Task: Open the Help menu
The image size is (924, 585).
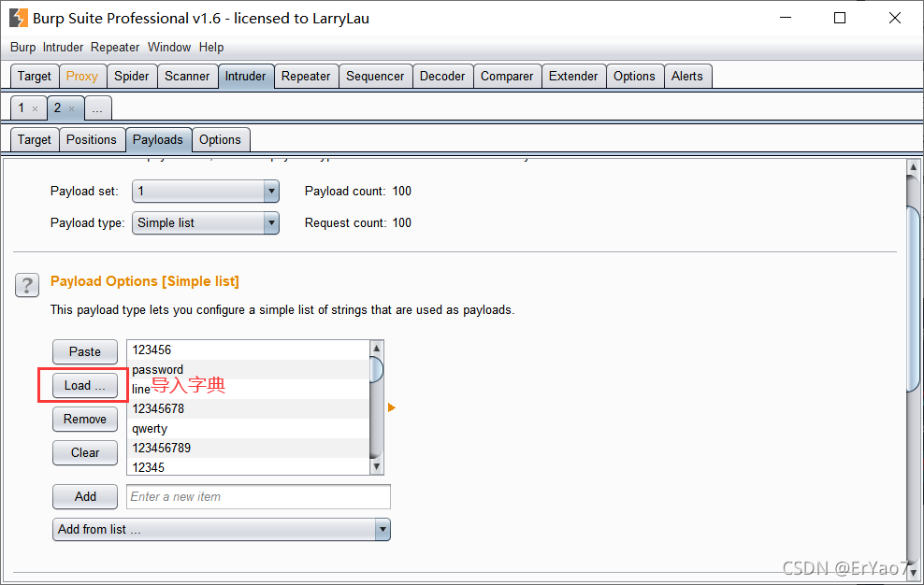Action: [211, 47]
